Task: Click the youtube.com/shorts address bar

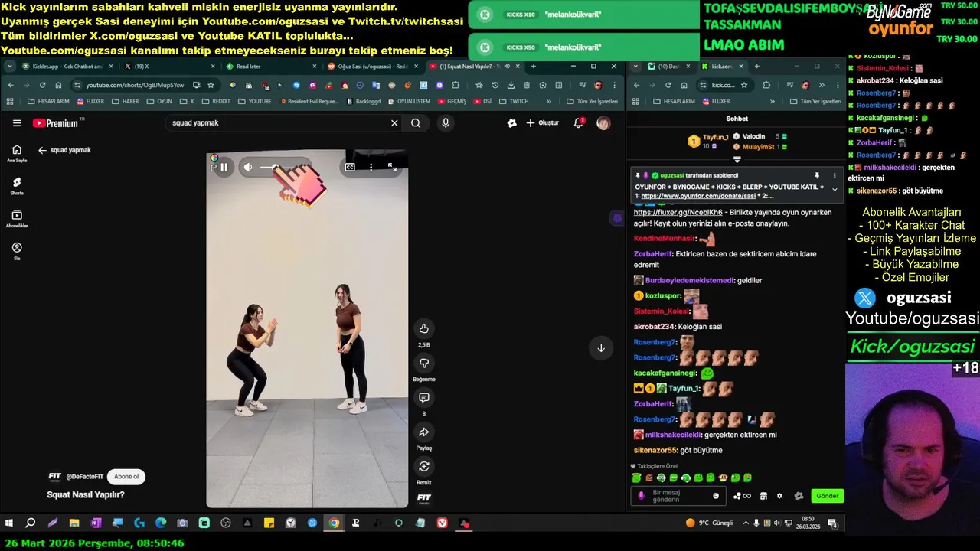Action: coord(134,85)
